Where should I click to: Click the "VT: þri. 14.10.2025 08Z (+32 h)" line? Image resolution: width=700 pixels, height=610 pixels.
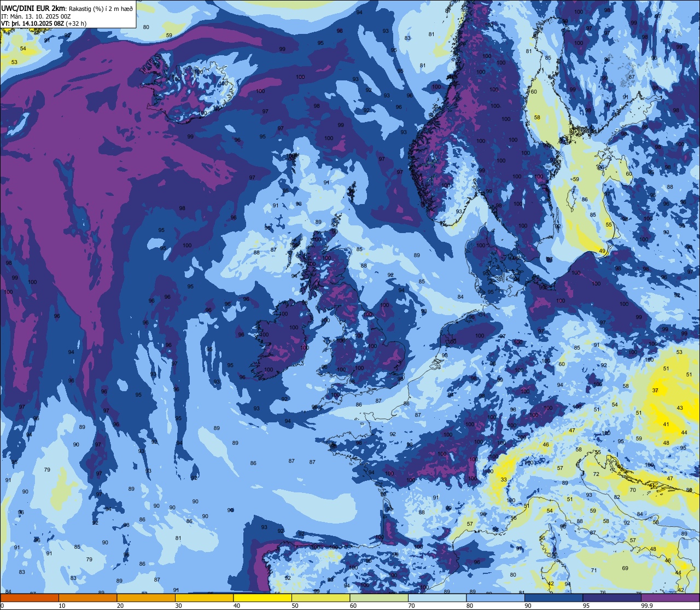click(44, 24)
